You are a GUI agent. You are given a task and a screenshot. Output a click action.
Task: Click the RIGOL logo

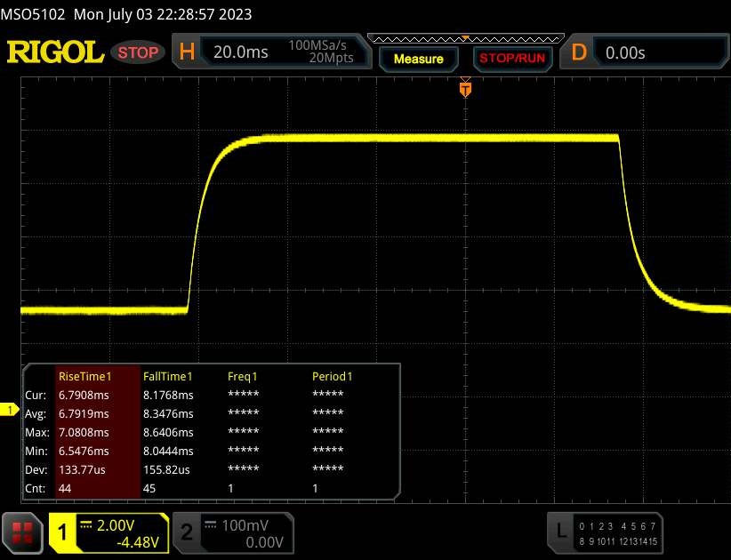click(55, 52)
